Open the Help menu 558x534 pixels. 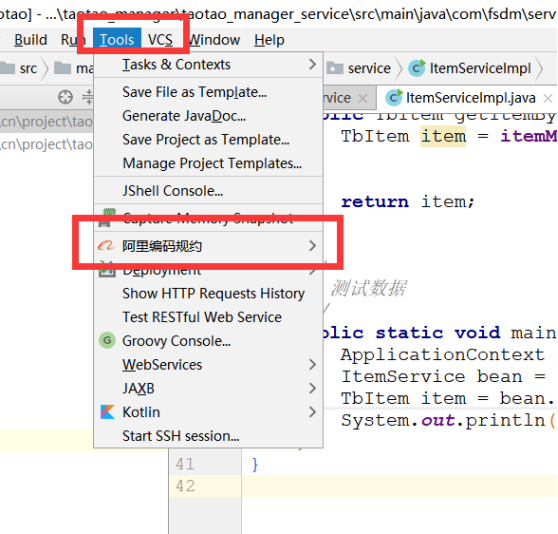tap(269, 39)
